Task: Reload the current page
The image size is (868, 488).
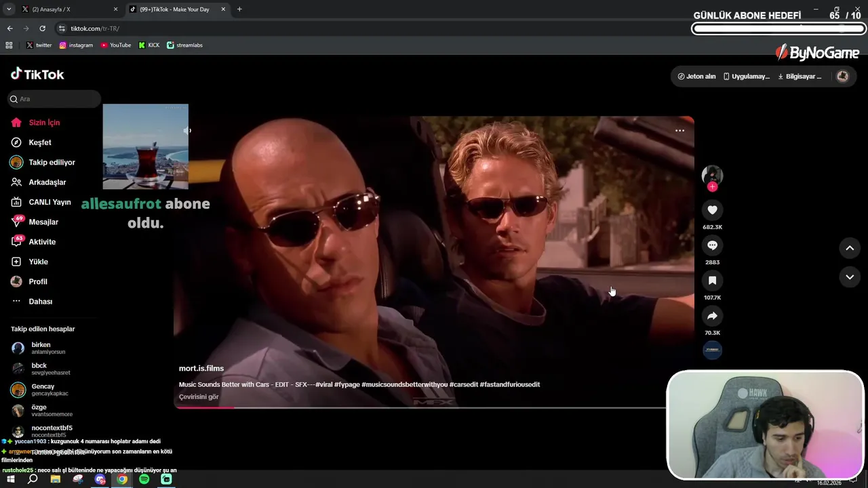Action: [x=42, y=28]
